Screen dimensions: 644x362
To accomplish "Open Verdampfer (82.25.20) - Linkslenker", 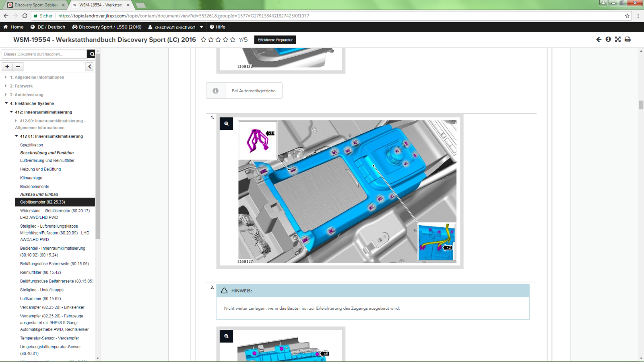I will coord(52,307).
